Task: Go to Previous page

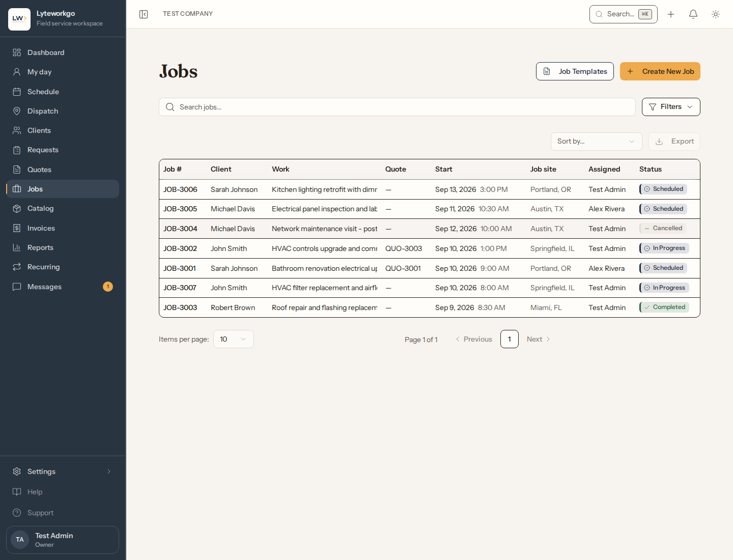Action: (474, 339)
